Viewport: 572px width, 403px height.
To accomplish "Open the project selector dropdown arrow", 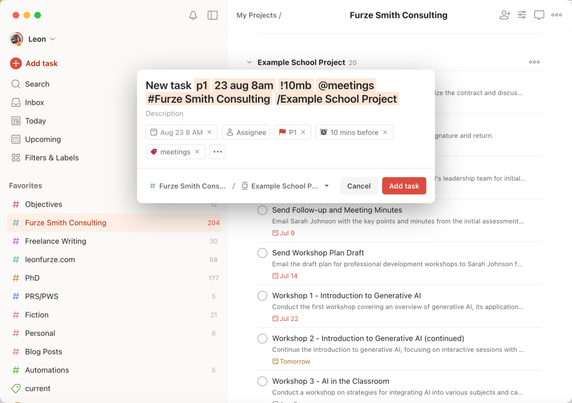I will (326, 186).
